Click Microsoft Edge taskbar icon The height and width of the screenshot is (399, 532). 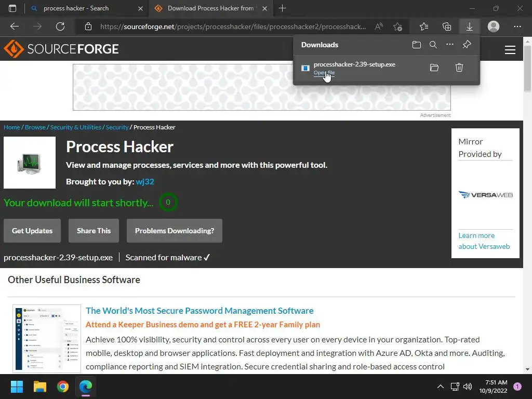click(86, 387)
